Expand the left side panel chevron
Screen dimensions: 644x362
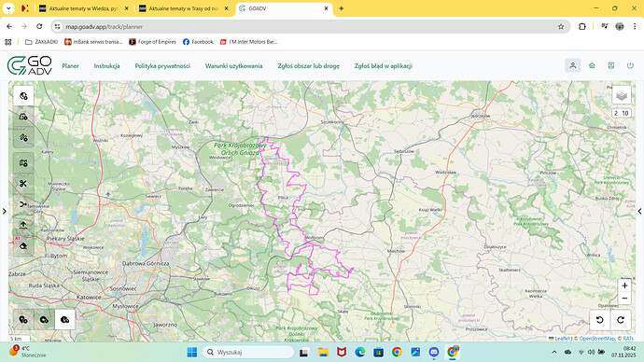point(5,212)
